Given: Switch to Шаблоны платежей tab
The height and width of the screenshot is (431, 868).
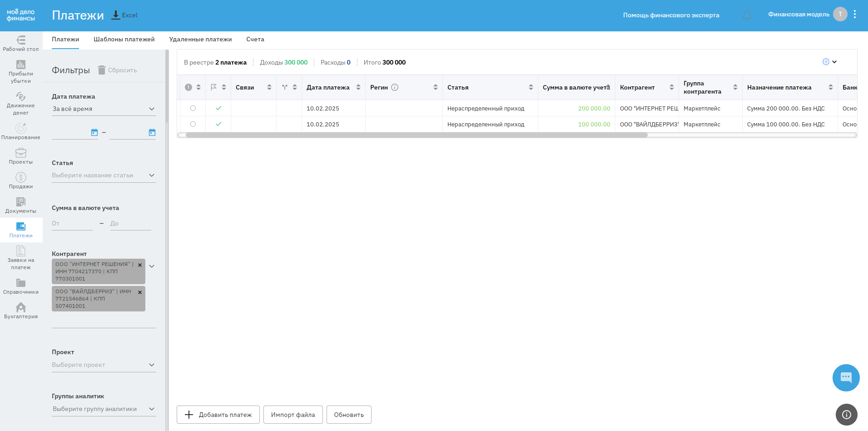Looking at the screenshot, I should click(124, 40).
